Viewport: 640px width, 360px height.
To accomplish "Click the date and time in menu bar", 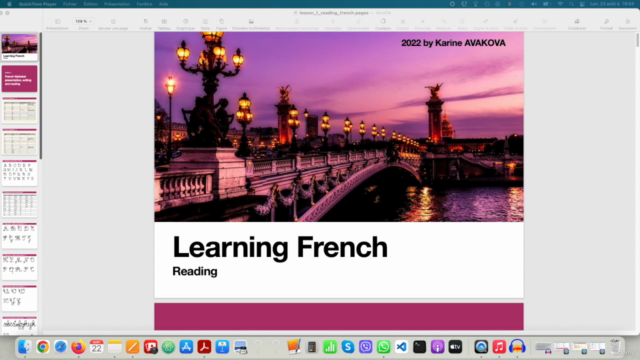I will [612, 4].
